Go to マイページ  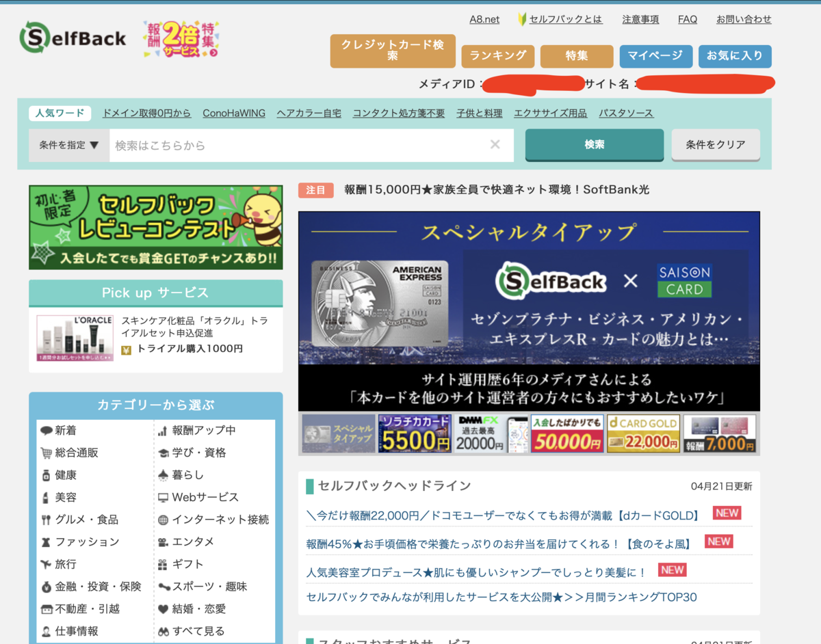pos(655,56)
